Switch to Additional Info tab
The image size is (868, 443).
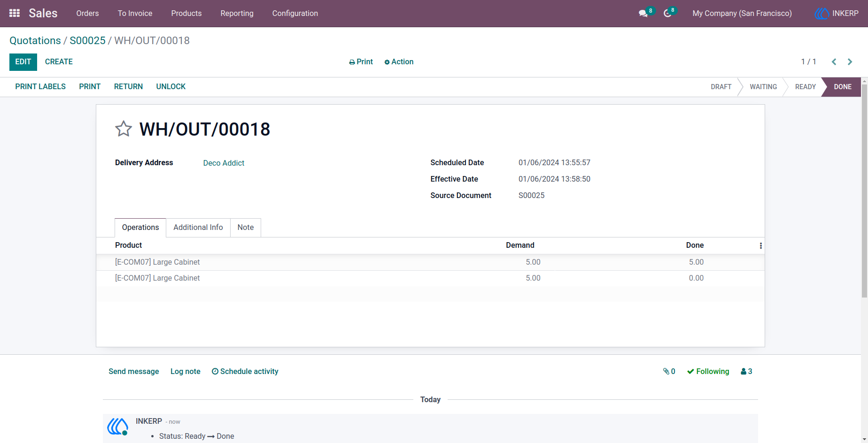click(198, 228)
